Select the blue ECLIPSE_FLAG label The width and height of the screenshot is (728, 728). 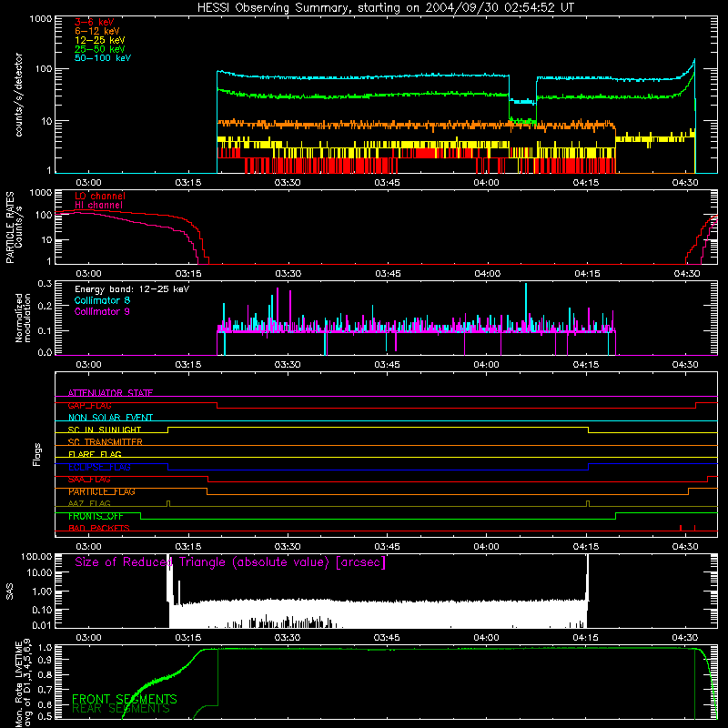click(x=99, y=467)
